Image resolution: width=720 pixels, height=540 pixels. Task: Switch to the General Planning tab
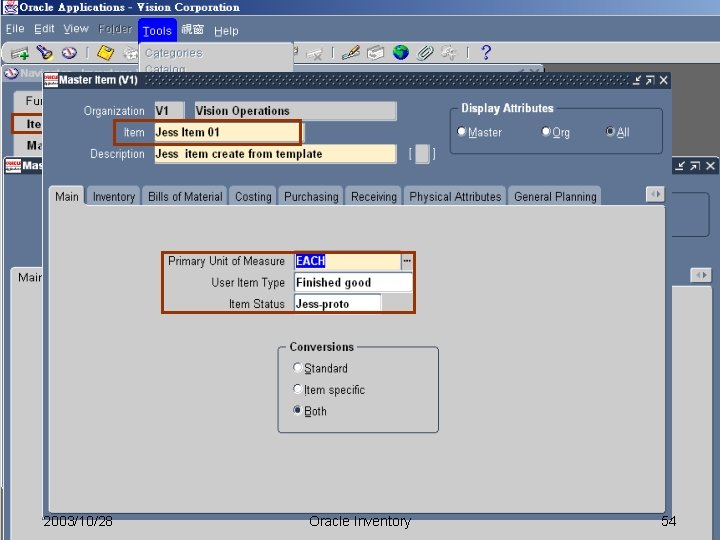555,197
